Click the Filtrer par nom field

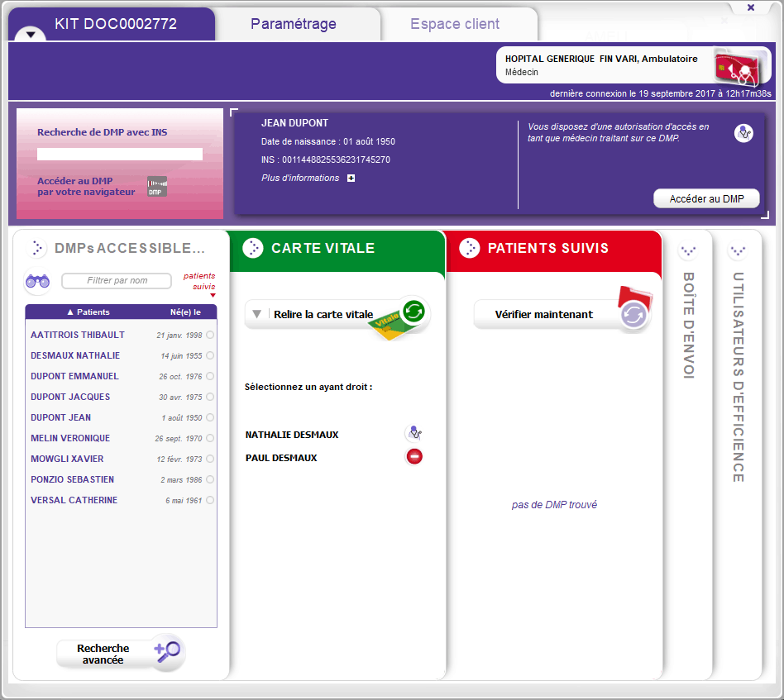pyautogui.click(x=117, y=281)
